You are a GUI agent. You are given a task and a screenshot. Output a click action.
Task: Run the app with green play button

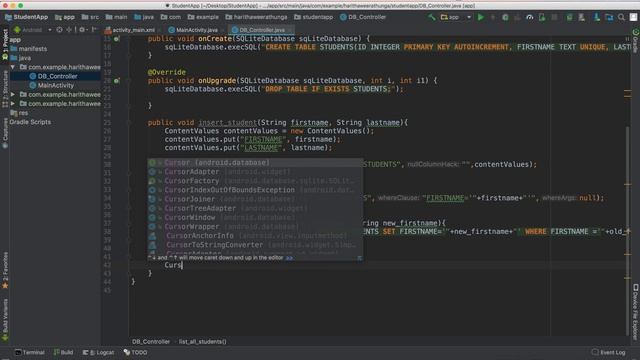[481, 17]
